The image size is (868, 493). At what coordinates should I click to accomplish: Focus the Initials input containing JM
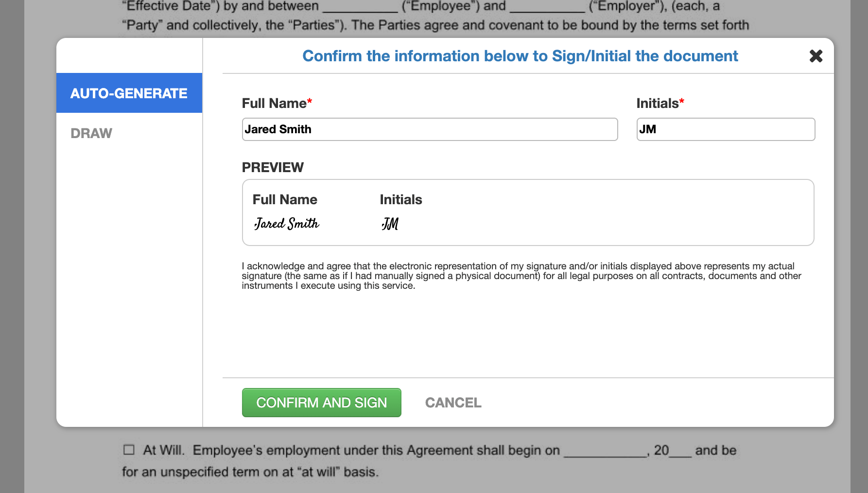coord(725,129)
